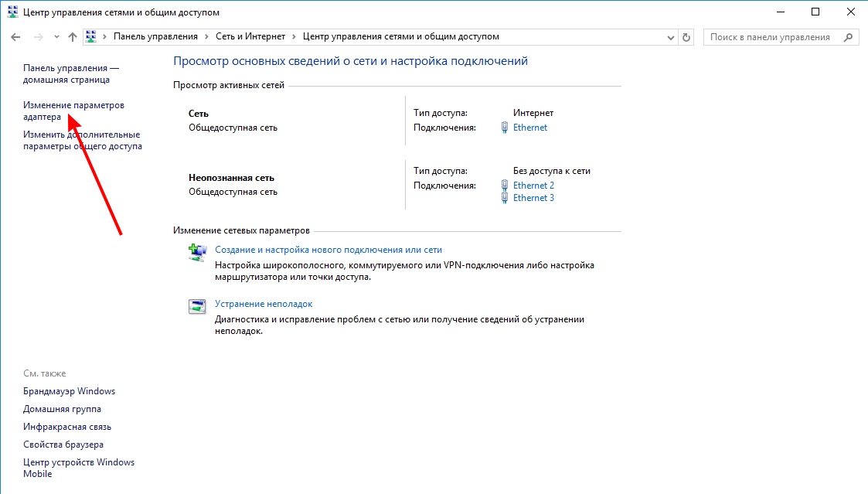Open the Ethernet connection link
Image resolution: width=868 pixels, height=494 pixels.
(x=530, y=128)
